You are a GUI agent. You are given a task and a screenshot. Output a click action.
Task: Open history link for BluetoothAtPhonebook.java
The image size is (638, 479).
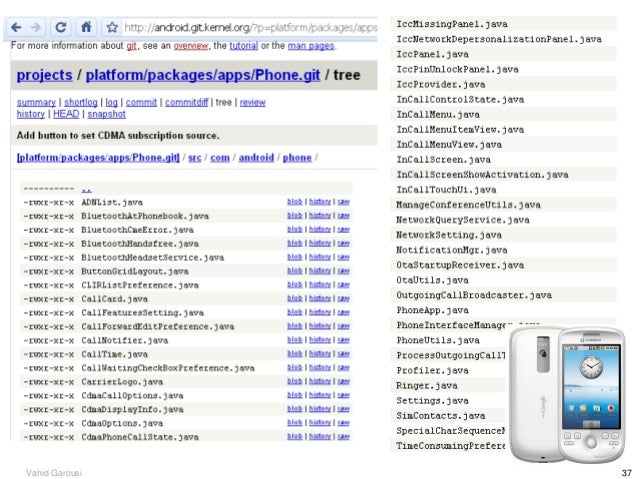[x=320, y=216]
